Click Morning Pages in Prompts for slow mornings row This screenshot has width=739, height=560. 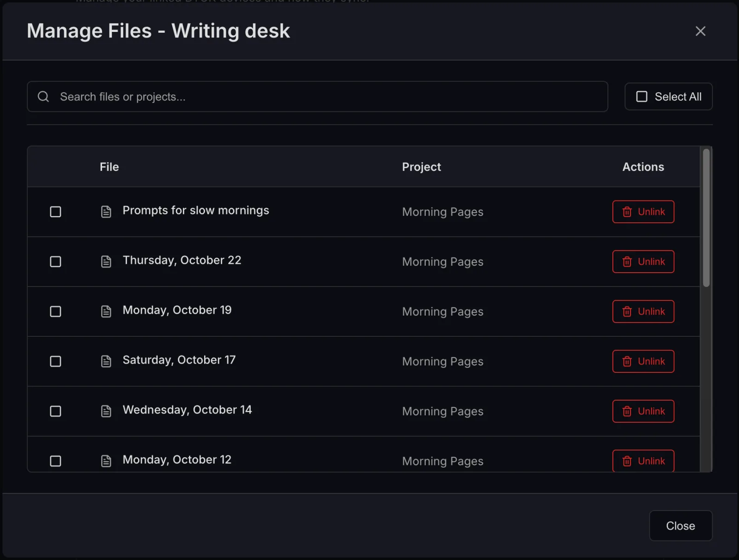pyautogui.click(x=442, y=212)
